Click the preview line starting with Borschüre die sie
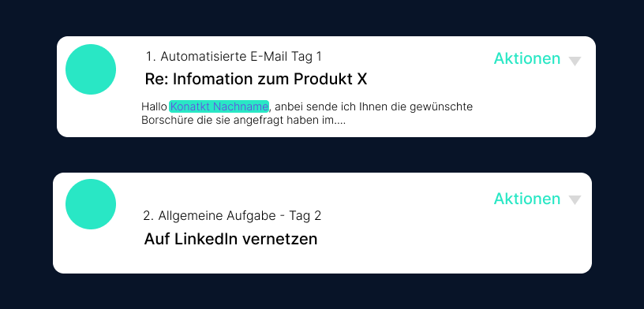644x309 pixels. click(244, 121)
